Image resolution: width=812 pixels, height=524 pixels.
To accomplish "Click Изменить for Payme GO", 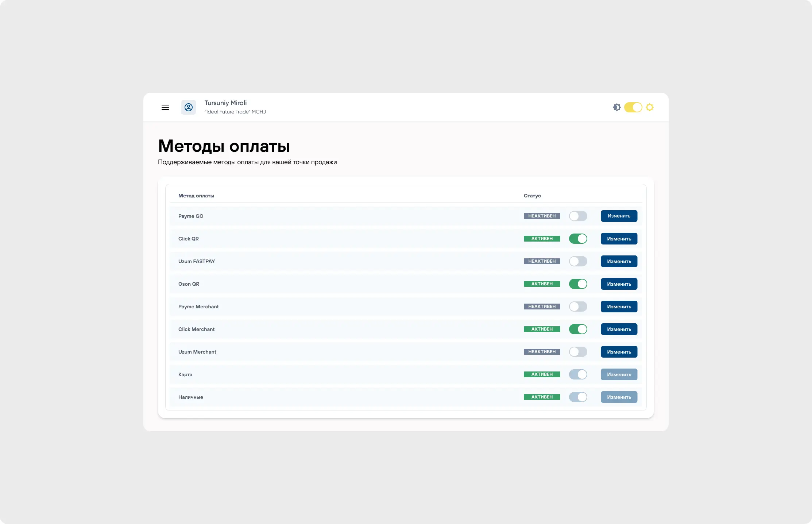I will coord(619,216).
